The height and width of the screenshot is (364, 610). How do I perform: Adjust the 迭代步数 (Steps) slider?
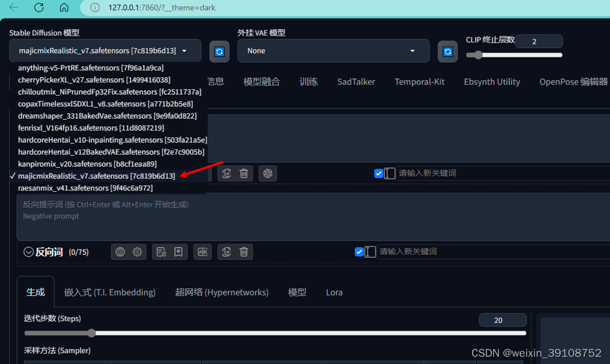point(275,333)
